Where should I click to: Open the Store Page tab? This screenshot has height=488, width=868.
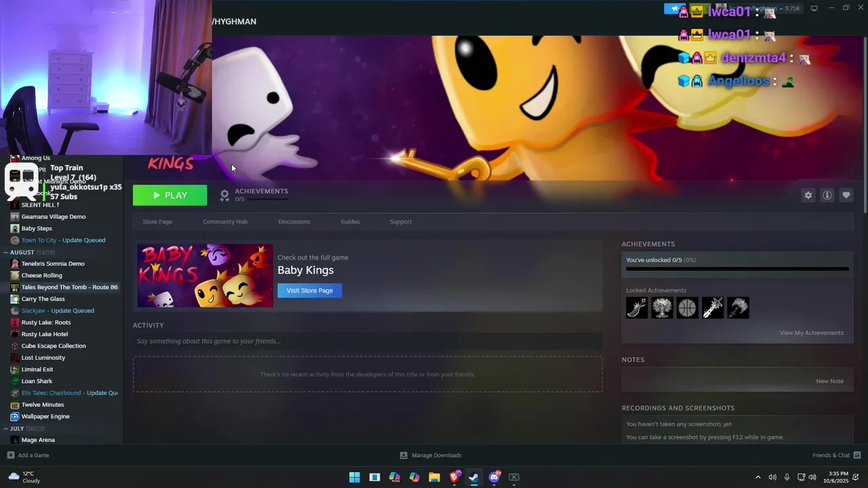(157, 222)
